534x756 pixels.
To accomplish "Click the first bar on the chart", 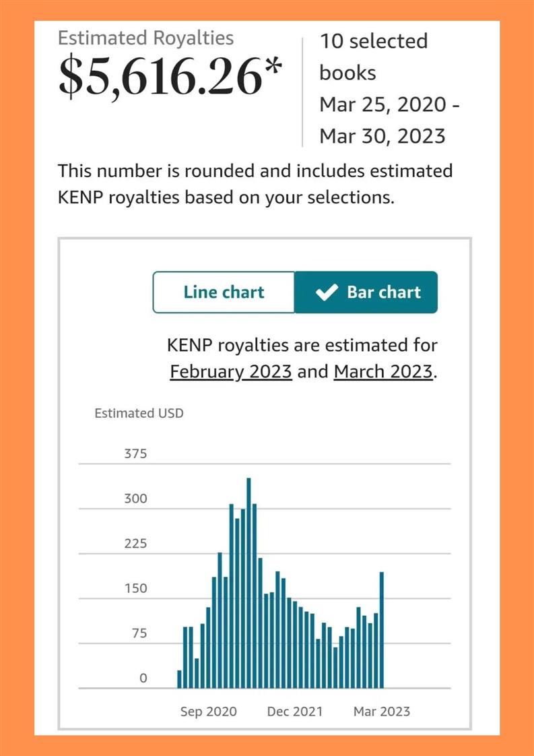I will pyautogui.click(x=179, y=679).
